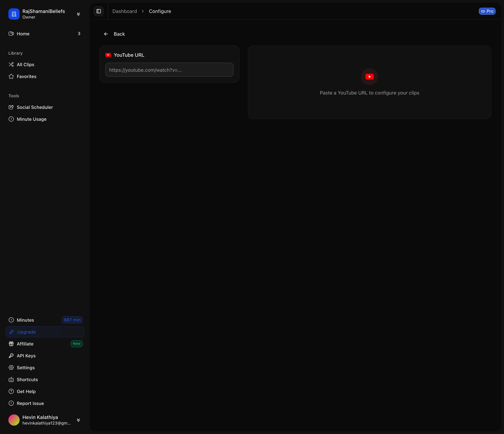Click the green New badge
Image resolution: width=504 pixels, height=434 pixels.
[77, 344]
